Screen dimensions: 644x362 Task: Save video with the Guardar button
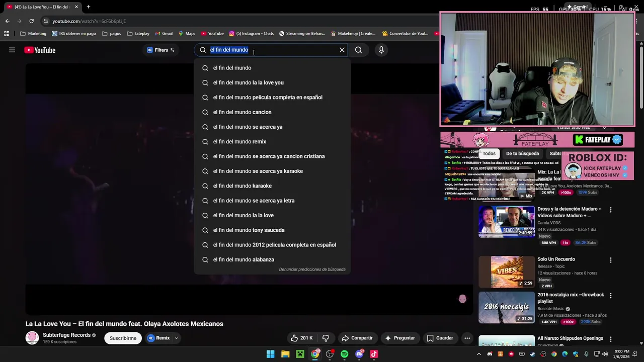440,338
